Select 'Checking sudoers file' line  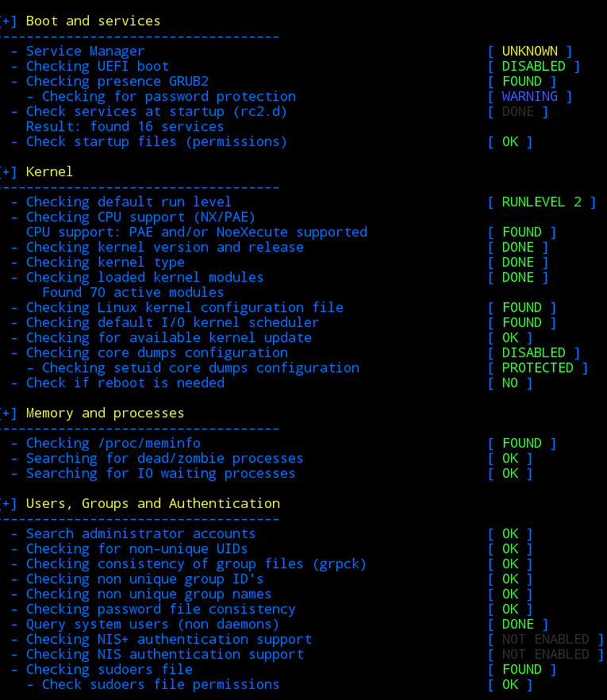tap(109, 670)
